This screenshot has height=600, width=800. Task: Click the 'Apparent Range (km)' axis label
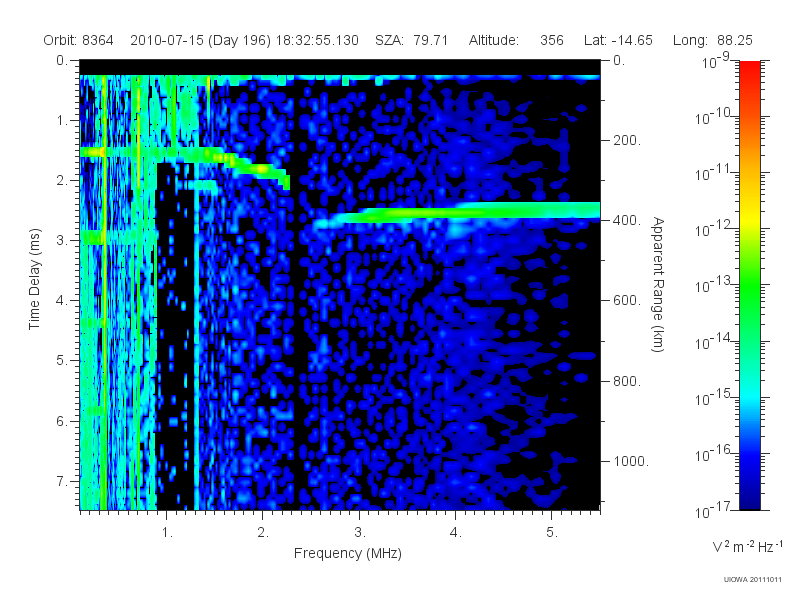click(658, 284)
